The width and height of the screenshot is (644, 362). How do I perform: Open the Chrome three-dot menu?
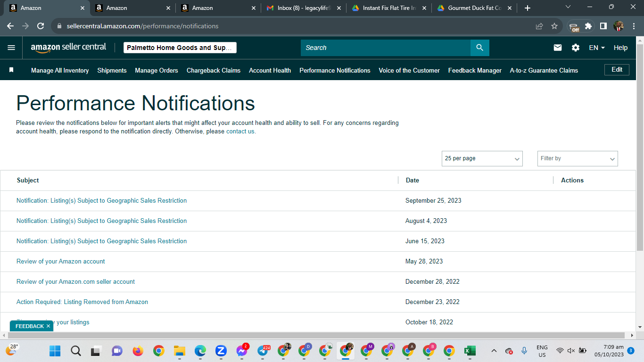(634, 26)
